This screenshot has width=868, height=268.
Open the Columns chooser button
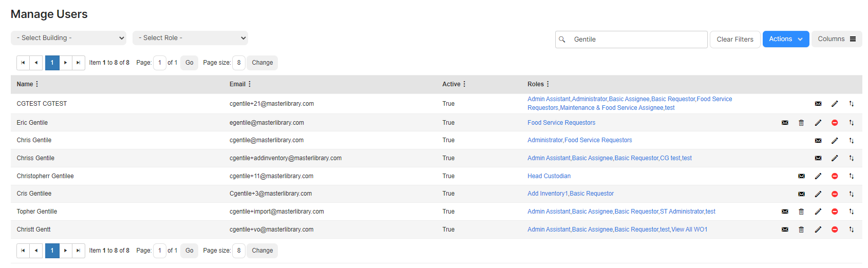coord(837,39)
